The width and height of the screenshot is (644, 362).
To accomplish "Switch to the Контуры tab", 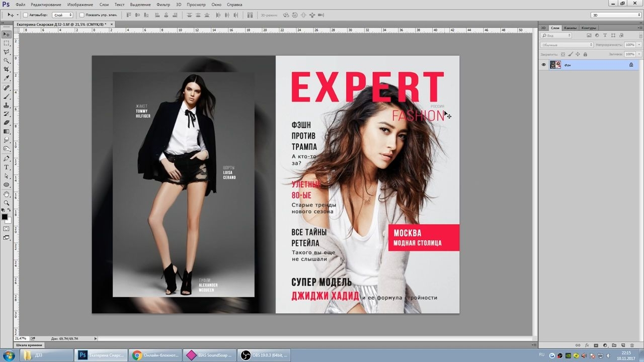I will pos(589,28).
